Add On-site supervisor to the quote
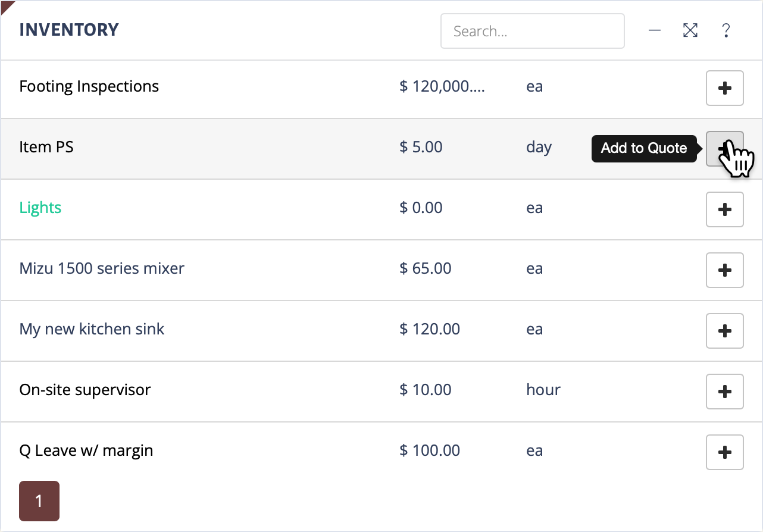Viewport: 763px width, 532px height. tap(725, 392)
